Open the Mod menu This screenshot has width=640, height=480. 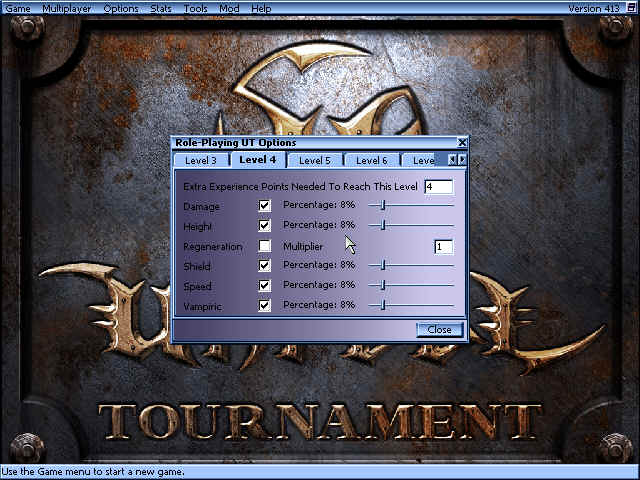(229, 8)
